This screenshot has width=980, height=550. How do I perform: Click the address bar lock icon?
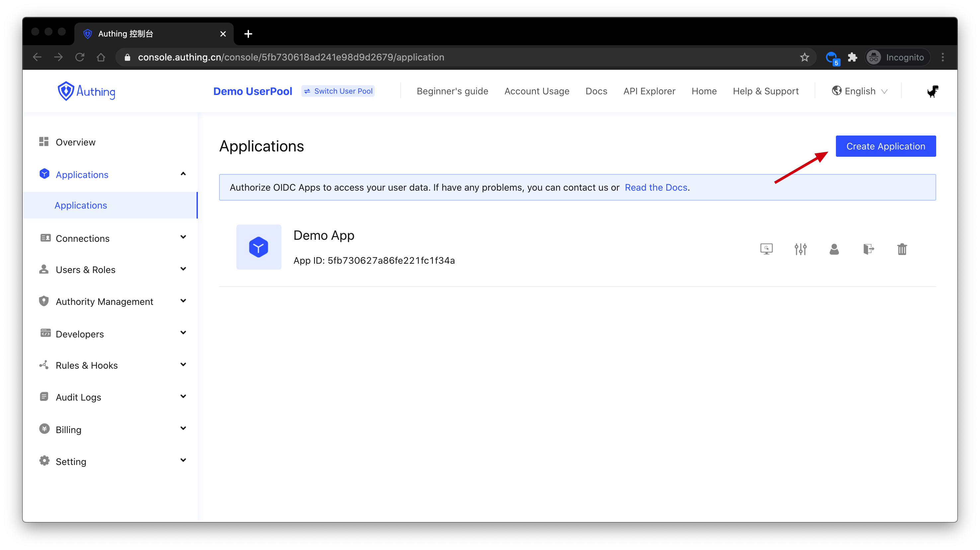tap(127, 57)
